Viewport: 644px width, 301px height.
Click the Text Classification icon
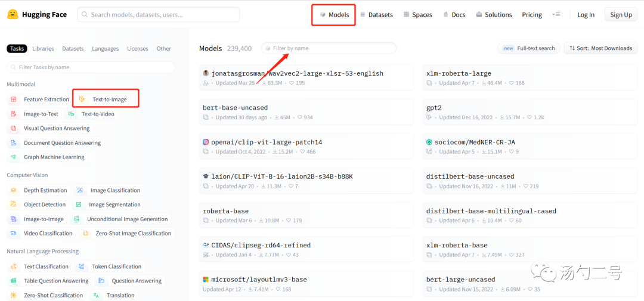pos(14,266)
